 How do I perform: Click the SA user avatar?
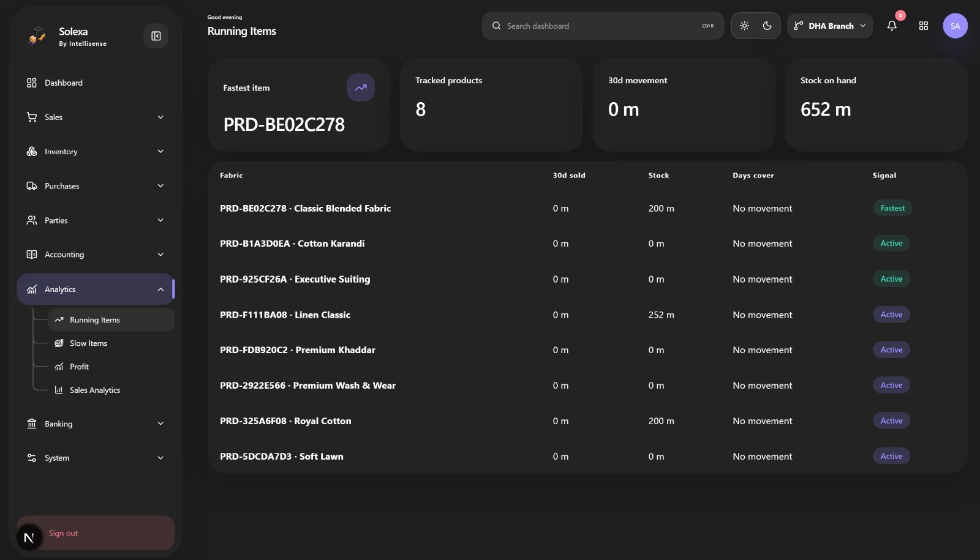pyautogui.click(x=955, y=26)
